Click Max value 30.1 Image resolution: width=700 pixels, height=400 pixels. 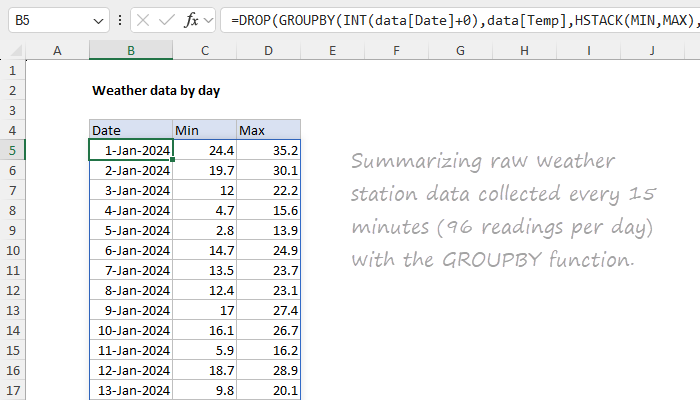[268, 171]
